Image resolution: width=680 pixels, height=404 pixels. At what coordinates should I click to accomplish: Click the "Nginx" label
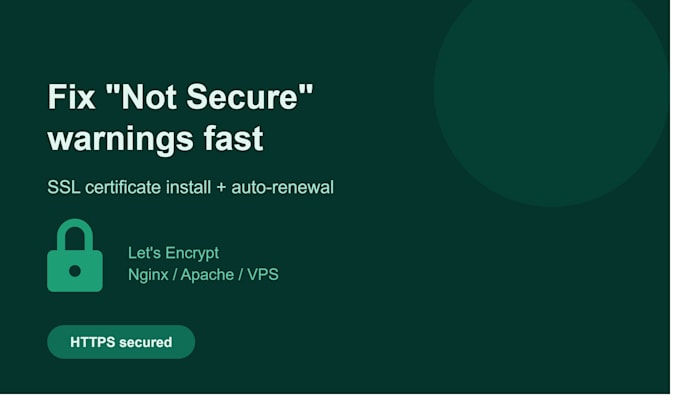pos(148,275)
